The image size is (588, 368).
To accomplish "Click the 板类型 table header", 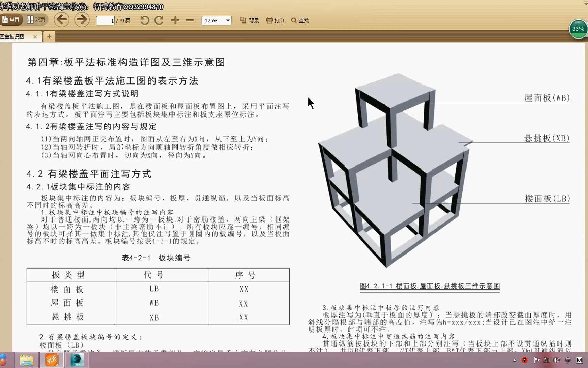I will (68, 275).
